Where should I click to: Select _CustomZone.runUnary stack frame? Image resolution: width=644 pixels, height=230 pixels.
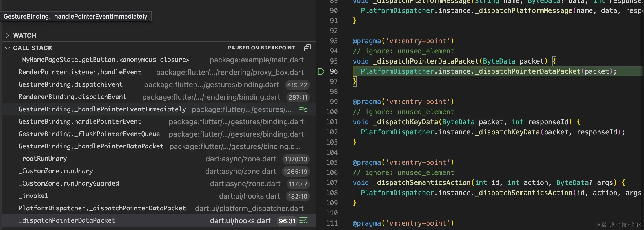point(159,171)
